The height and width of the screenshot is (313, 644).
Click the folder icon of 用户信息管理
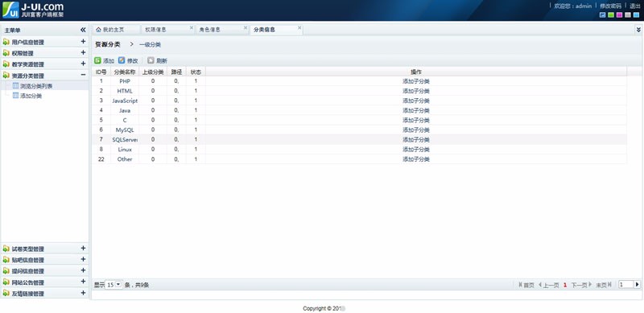tap(6, 42)
